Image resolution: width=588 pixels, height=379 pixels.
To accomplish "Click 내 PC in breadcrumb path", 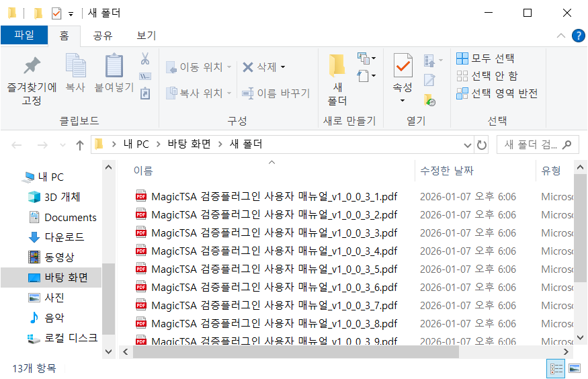I will pos(136,144).
